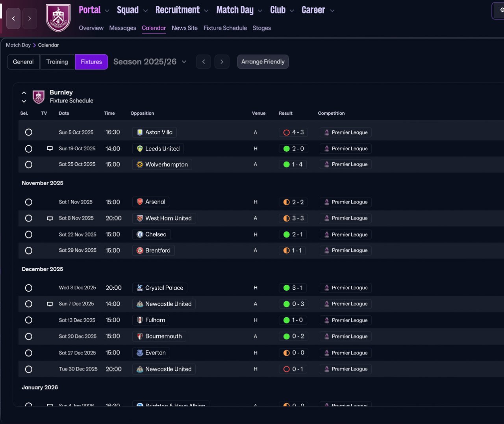
Task: Click the 2-2 result on Arsenal row
Action: coord(293,202)
